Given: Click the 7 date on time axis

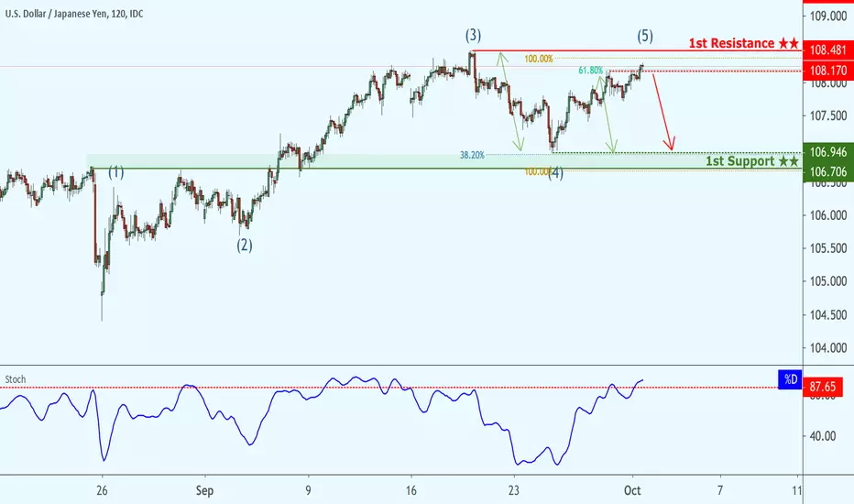Looking at the screenshot, I should click(720, 490).
